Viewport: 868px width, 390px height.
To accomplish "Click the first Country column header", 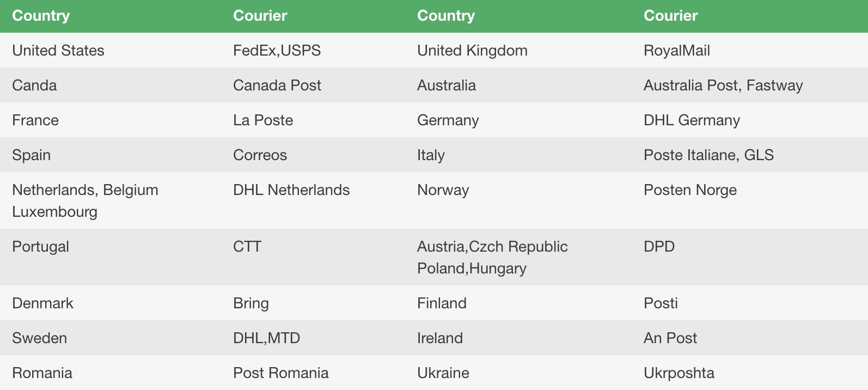I will 41,16.
